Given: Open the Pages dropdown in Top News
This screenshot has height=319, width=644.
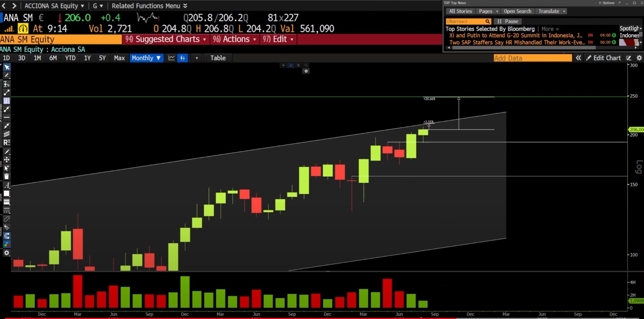Looking at the screenshot, I should (488, 11).
